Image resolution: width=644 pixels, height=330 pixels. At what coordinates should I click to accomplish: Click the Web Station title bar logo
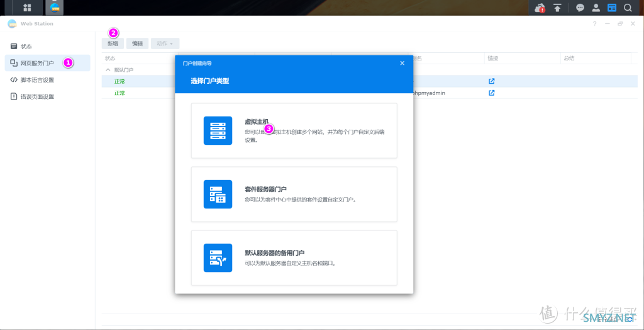12,24
